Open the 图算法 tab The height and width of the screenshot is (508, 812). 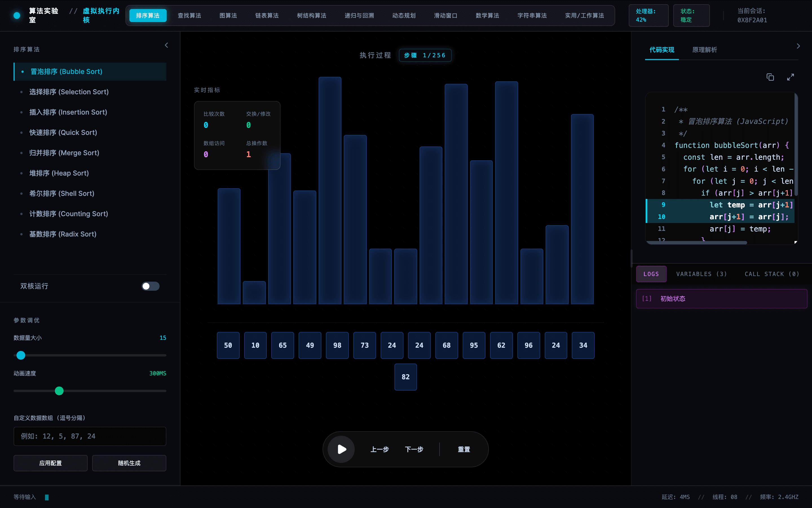[228, 16]
